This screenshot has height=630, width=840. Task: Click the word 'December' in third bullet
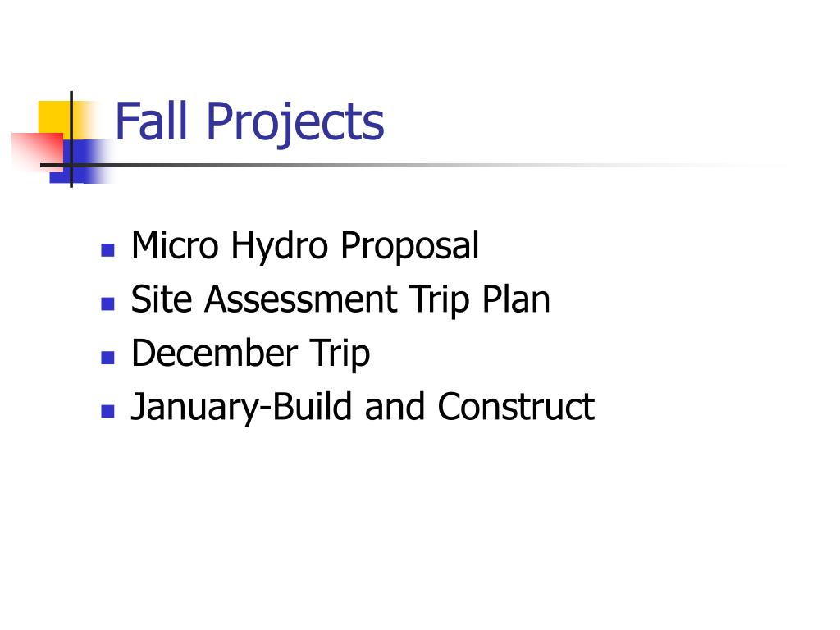214,353
